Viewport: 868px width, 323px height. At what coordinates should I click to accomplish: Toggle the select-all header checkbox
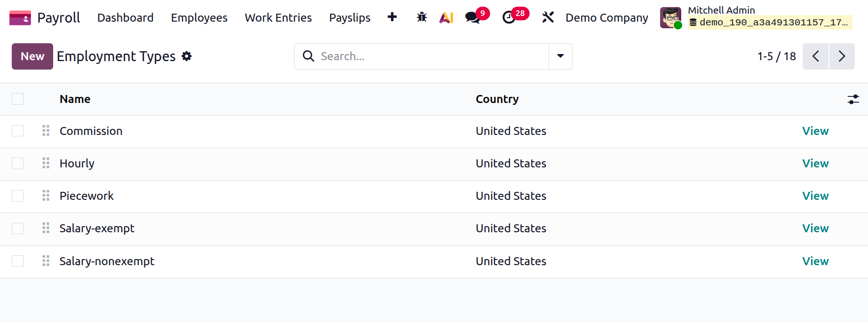pyautogui.click(x=18, y=99)
